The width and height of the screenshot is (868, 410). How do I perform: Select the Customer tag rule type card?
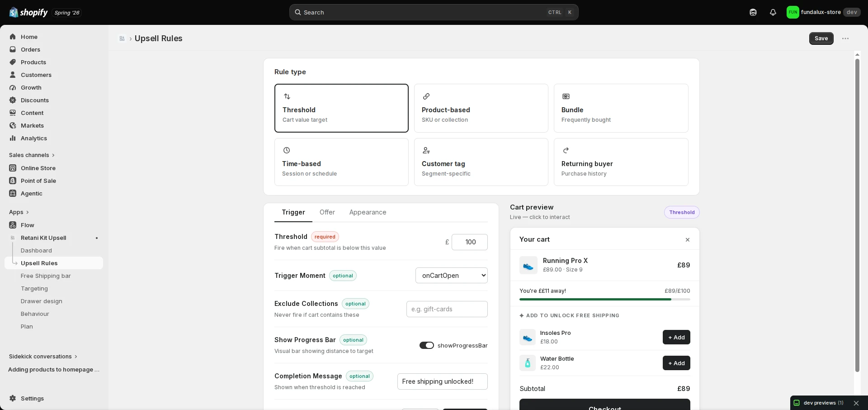tap(481, 162)
